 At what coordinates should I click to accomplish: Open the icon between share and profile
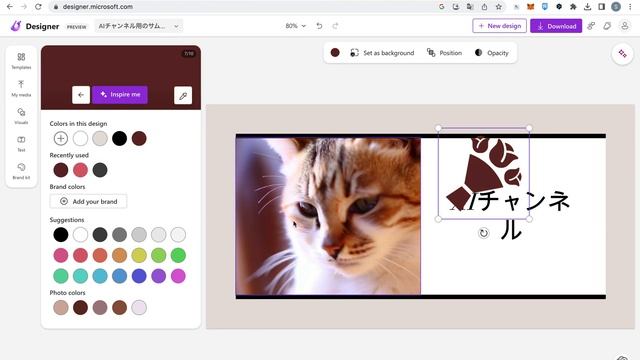607,26
